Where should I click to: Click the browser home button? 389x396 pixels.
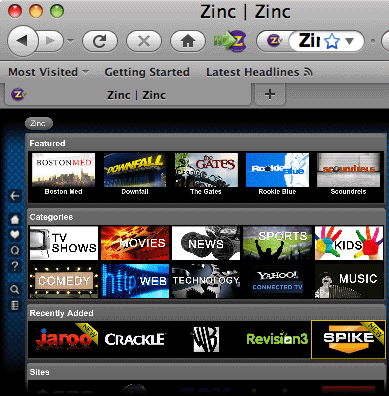[x=188, y=41]
